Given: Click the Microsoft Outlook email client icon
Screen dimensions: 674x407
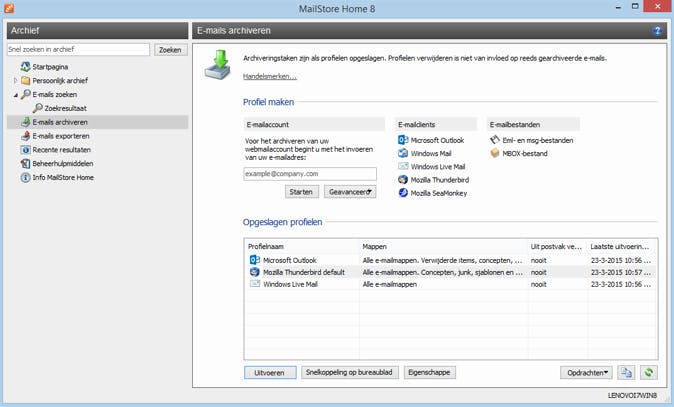Looking at the screenshot, I should [403, 140].
